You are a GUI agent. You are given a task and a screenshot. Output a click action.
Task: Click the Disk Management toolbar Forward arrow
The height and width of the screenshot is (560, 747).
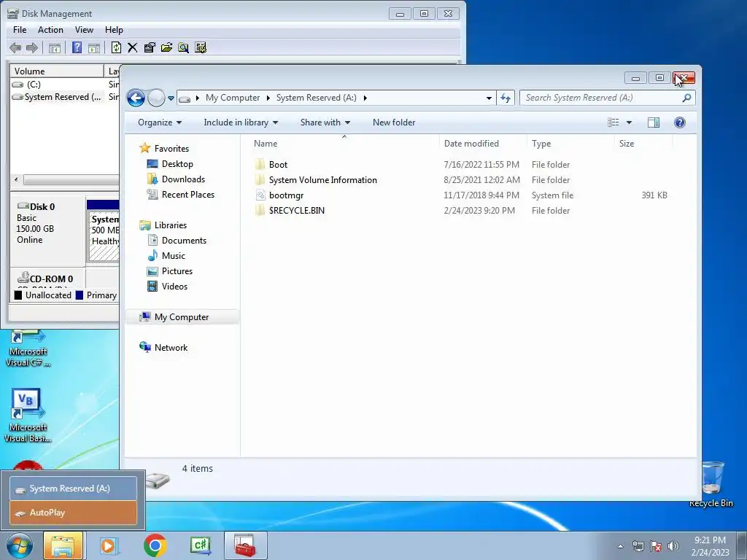tap(32, 47)
